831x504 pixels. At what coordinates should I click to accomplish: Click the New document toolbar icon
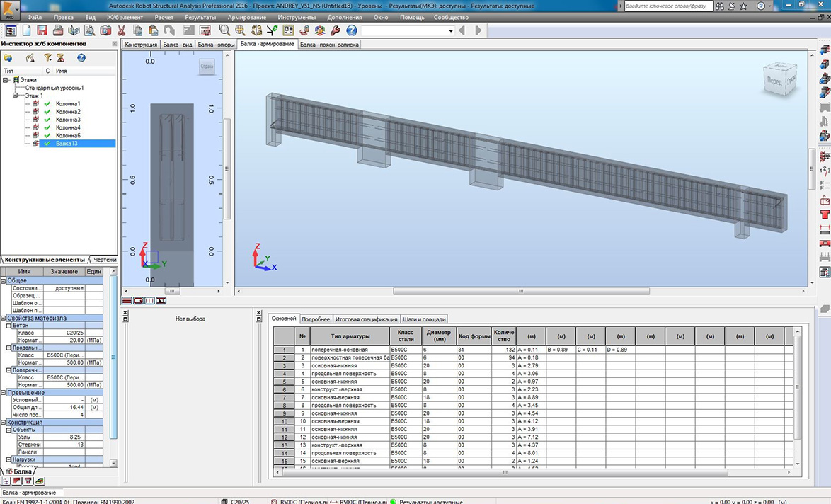click(x=26, y=30)
